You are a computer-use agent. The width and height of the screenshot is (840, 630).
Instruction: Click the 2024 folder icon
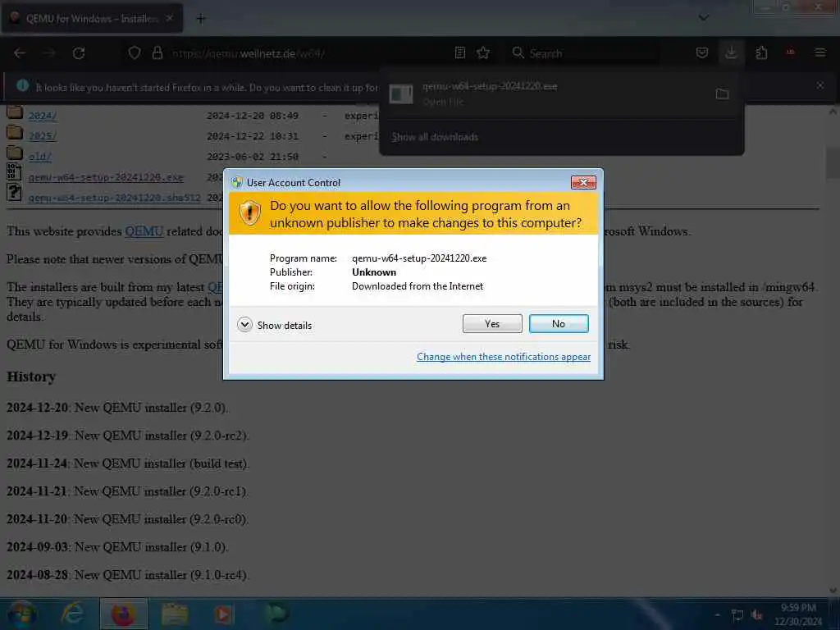[x=15, y=112]
